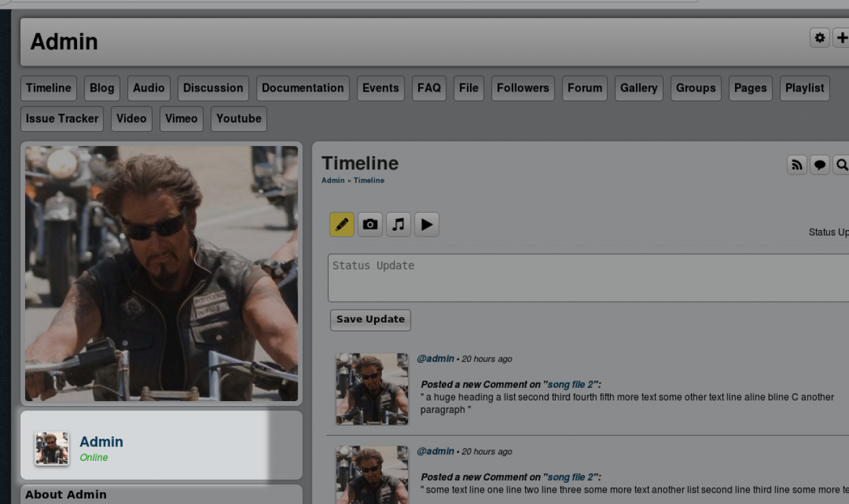This screenshot has height=504, width=849.
Task: Go to the Issue Tracker tab
Action: point(62,119)
